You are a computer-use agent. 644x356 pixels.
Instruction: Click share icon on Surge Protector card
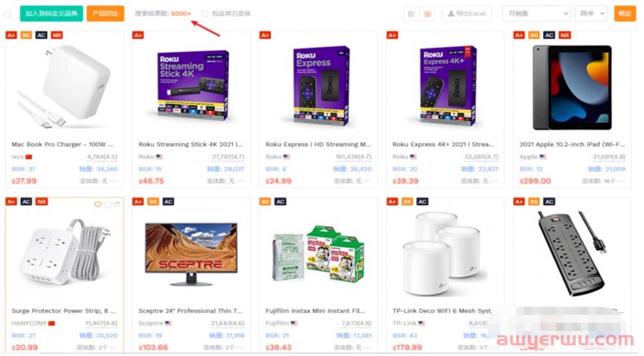click(117, 205)
